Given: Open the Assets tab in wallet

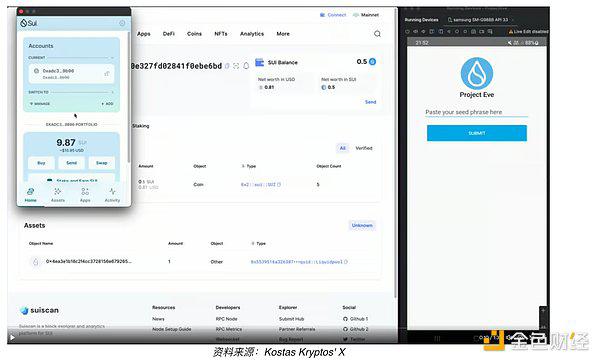Looking at the screenshot, I should tap(58, 195).
